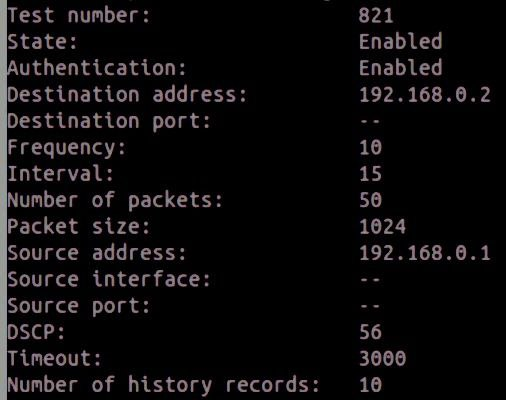
Task: Click the Interval value 15
Action: click(370, 174)
